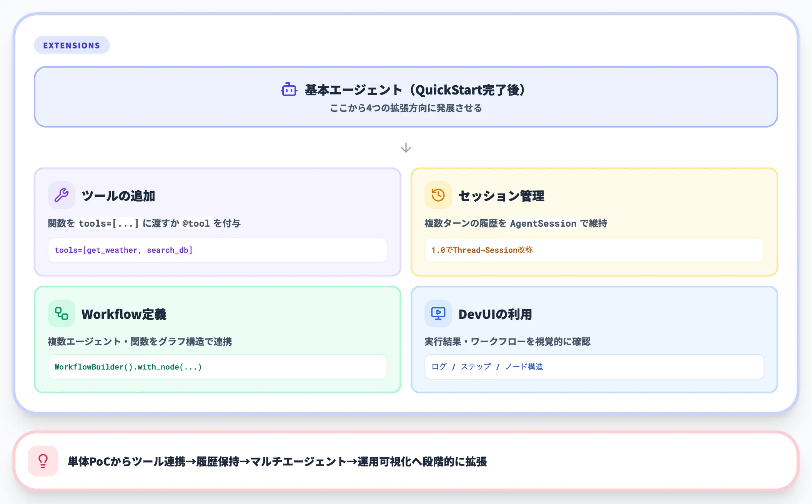Click the 1.0でThread→Session改称 note box
812x504 pixels.
pyautogui.click(x=594, y=250)
